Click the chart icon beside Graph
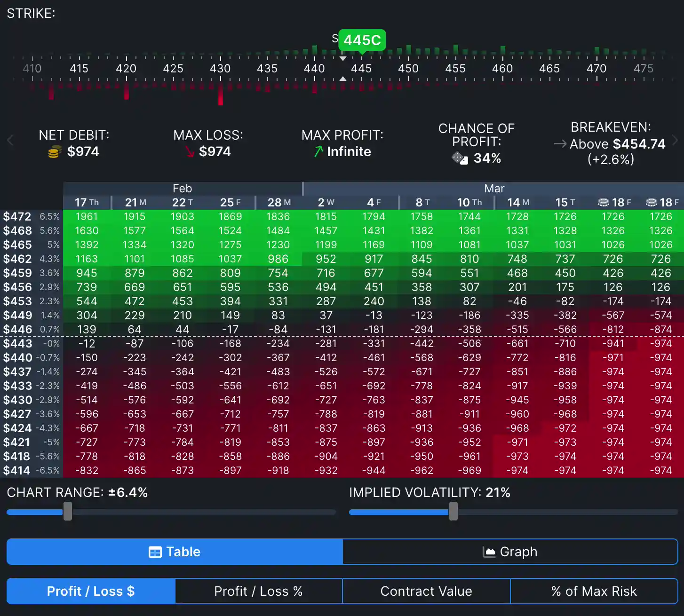Viewport: 684px width, 616px height. point(489,552)
